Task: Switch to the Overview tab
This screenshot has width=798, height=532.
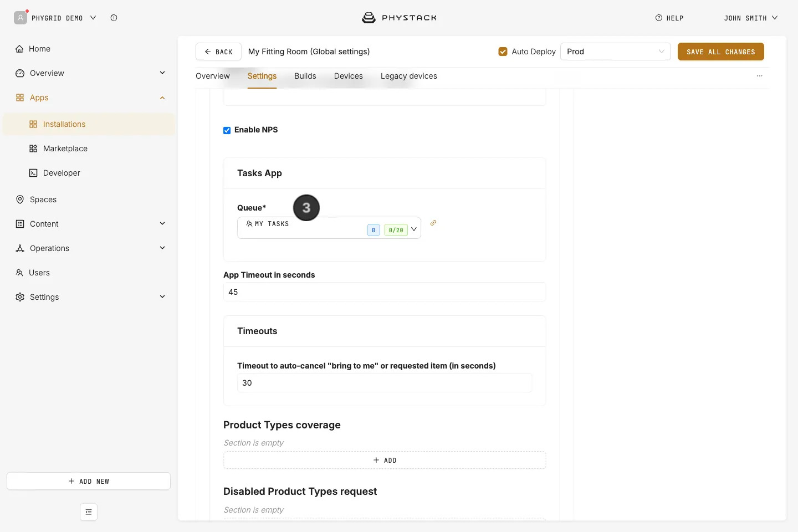Action: coord(213,76)
